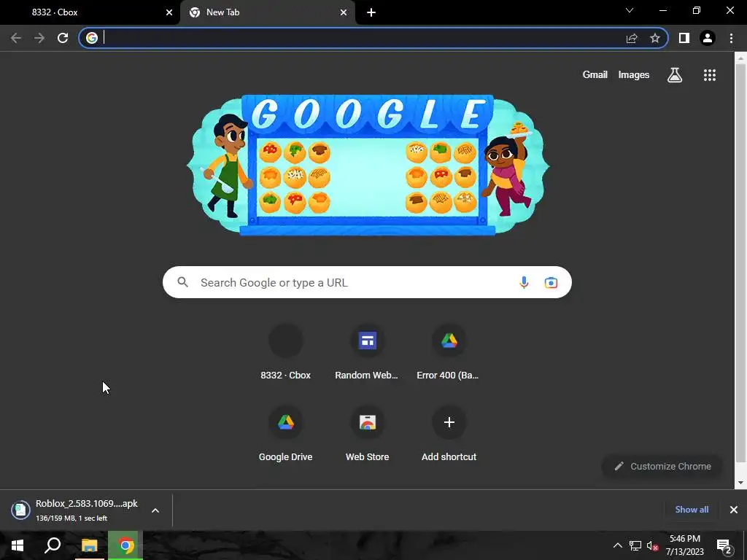The image size is (747, 560).
Task: Select the New Tab tab
Action: pyautogui.click(x=267, y=12)
